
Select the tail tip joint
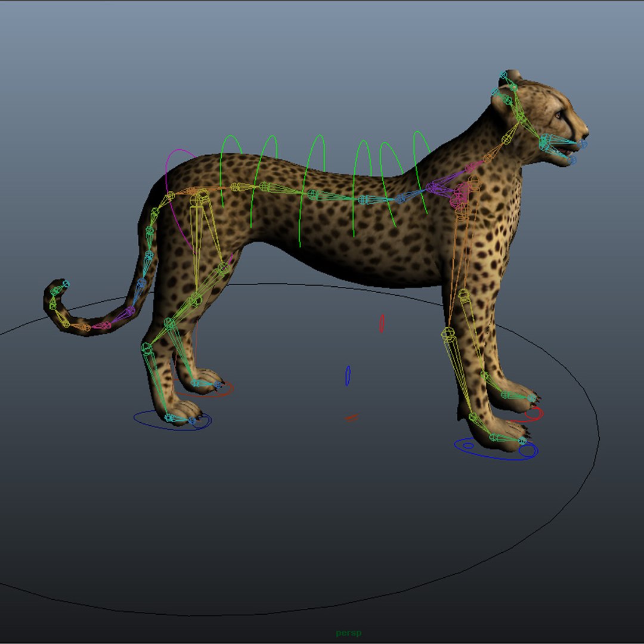(x=66, y=284)
